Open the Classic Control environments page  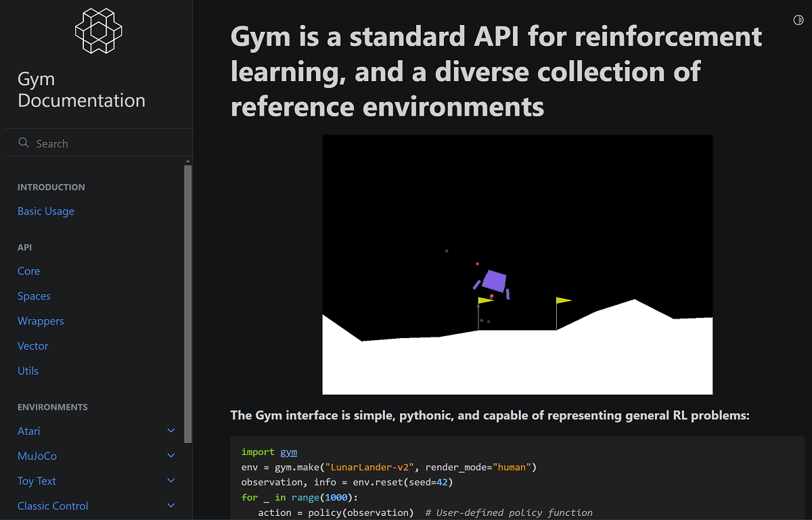[53, 506]
